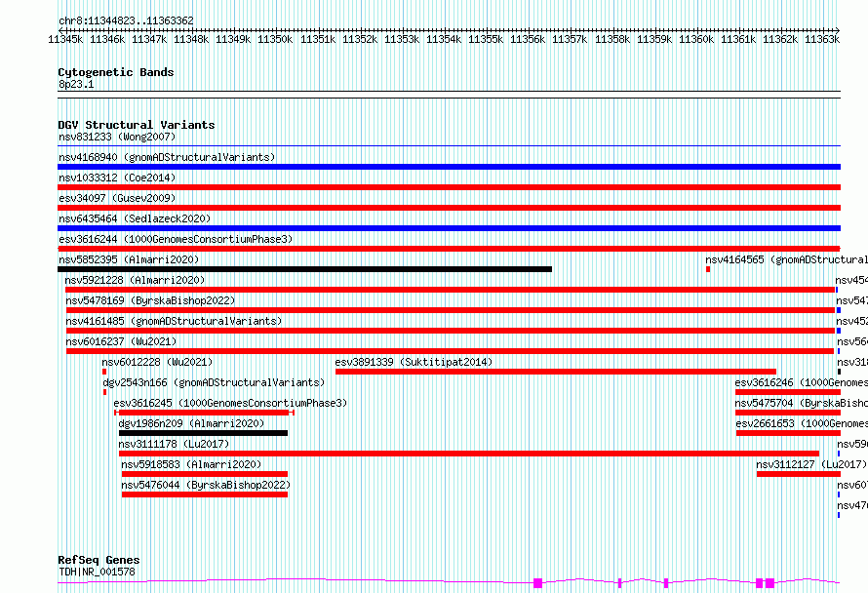This screenshot has height=593, width=868.
Task: Select the 11363k ruler position label
Action: [x=822, y=39]
